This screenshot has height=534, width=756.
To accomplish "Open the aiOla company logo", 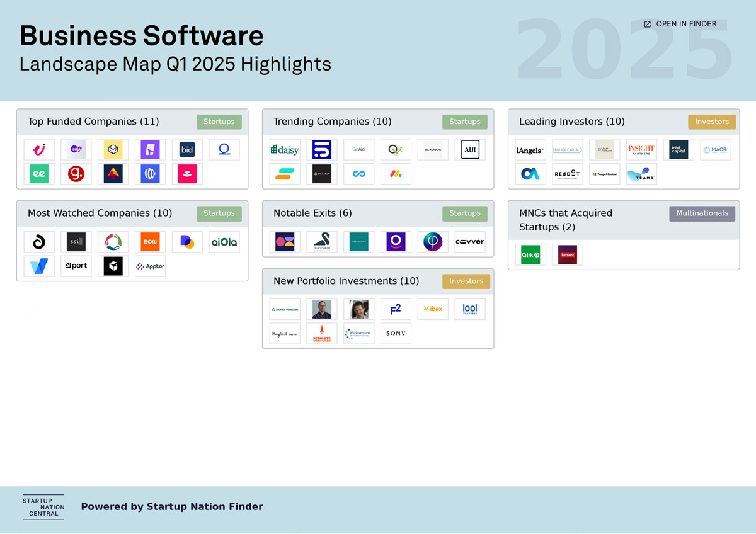I will tap(224, 241).
